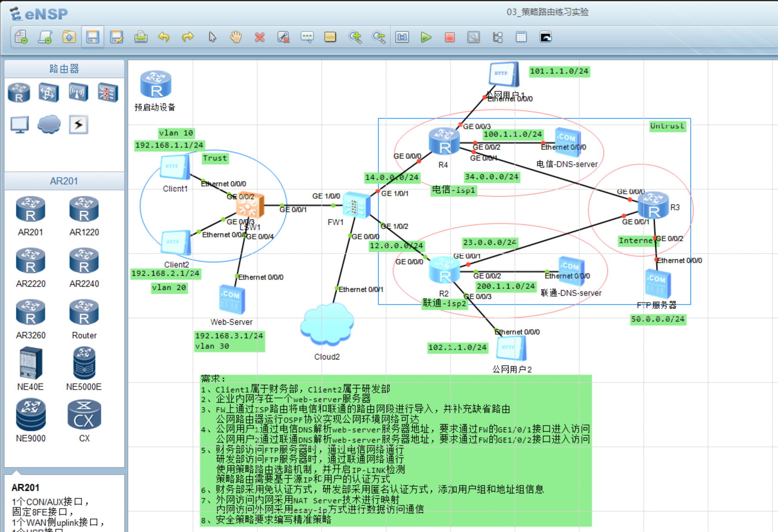Zoom out of the topology
The image size is (778, 532).
379,37
